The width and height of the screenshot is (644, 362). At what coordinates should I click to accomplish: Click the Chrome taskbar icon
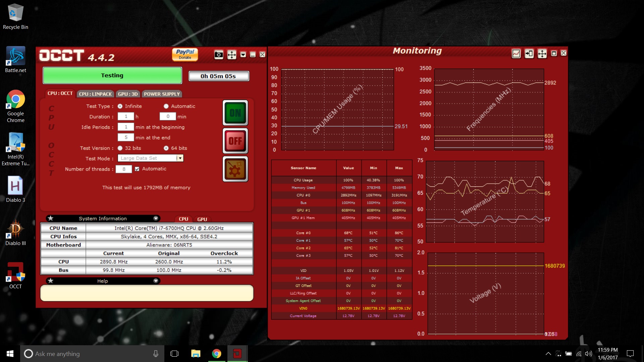[217, 354]
